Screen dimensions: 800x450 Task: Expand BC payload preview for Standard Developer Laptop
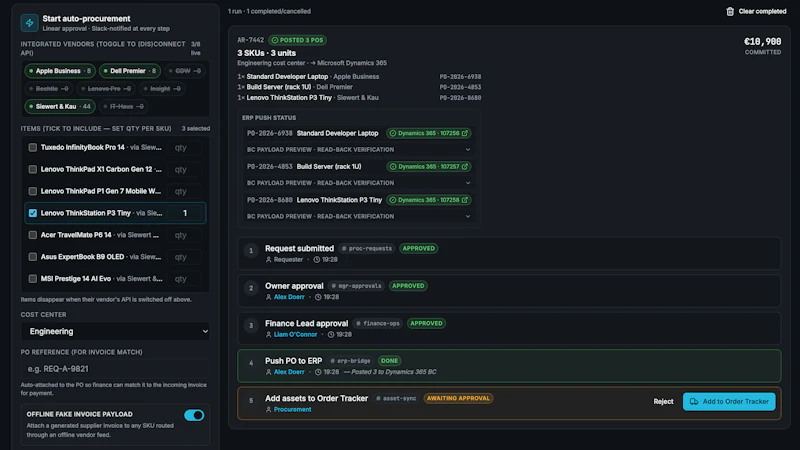pyautogui.click(x=358, y=149)
